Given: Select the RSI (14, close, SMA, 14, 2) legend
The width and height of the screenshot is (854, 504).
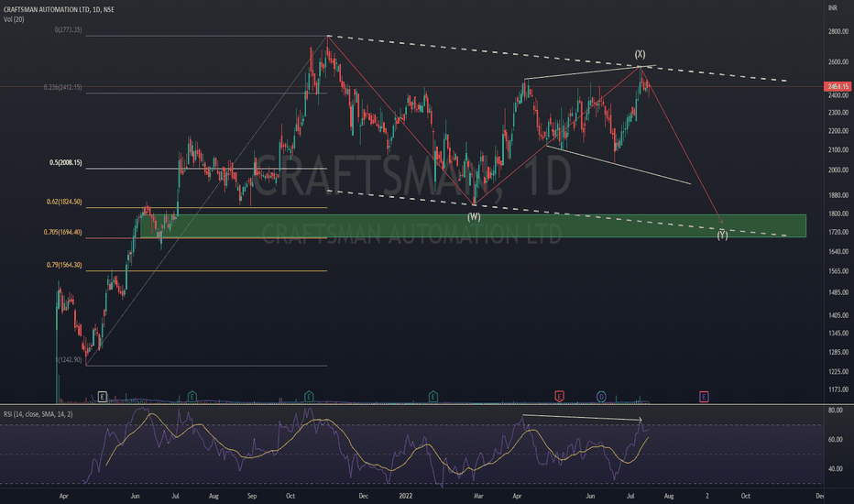Looking at the screenshot, I should [38, 414].
